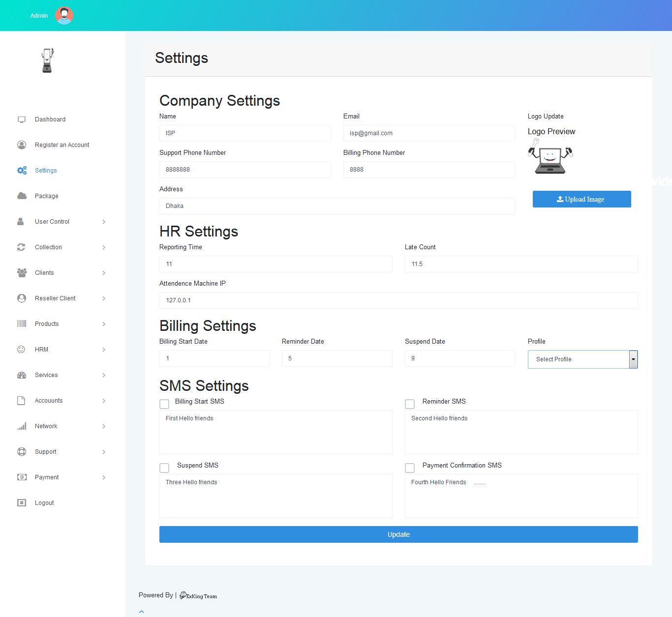Click the Billing Phone Number field

click(429, 170)
